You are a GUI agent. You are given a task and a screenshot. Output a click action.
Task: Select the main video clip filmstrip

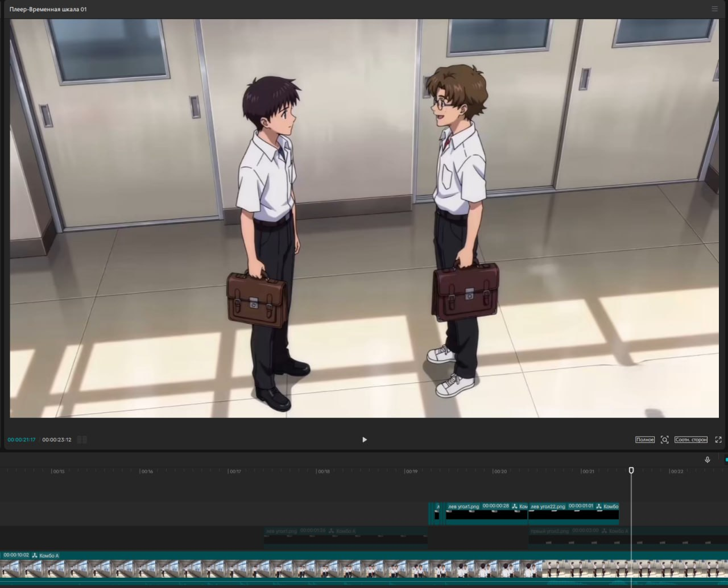pyautogui.click(x=364, y=569)
